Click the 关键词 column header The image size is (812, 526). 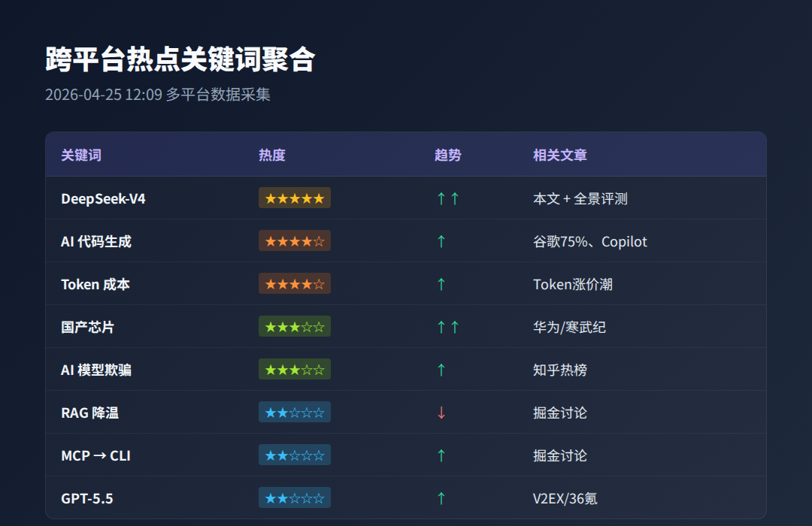click(81, 155)
